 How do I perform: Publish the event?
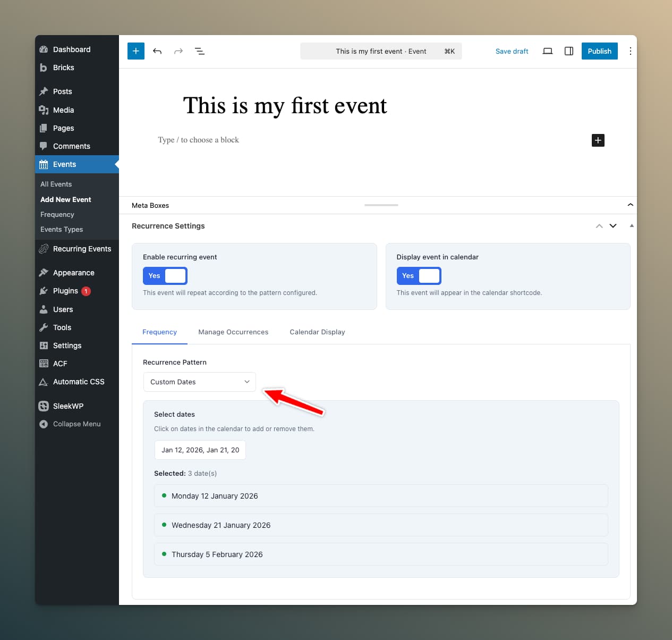tap(599, 51)
